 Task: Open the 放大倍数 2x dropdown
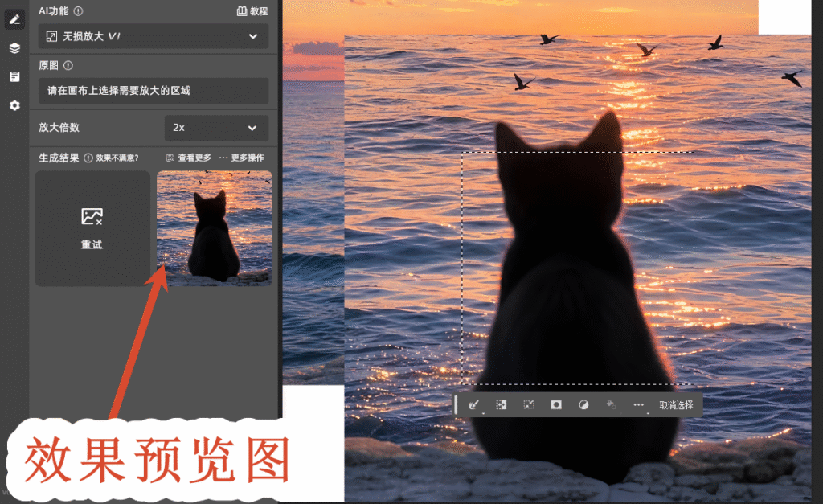tap(216, 128)
